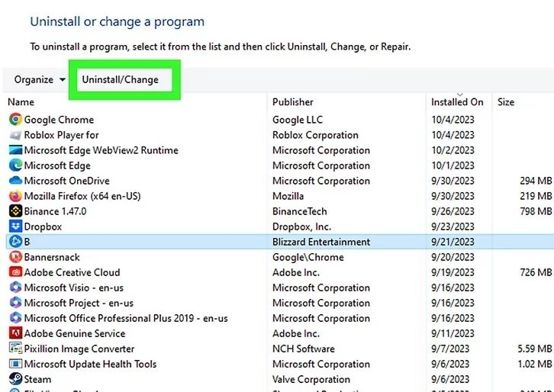Click the Microsoft OneDrive cloud icon
Screen dimensions: 554x392
[15, 181]
